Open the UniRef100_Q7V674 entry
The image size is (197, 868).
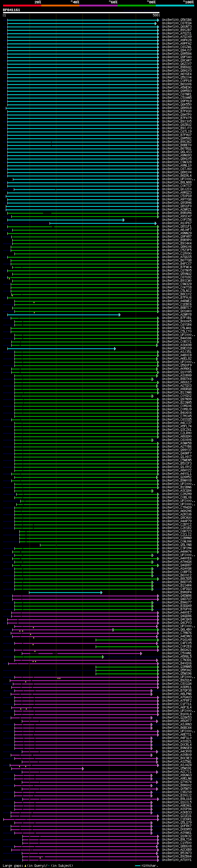[x=177, y=781]
